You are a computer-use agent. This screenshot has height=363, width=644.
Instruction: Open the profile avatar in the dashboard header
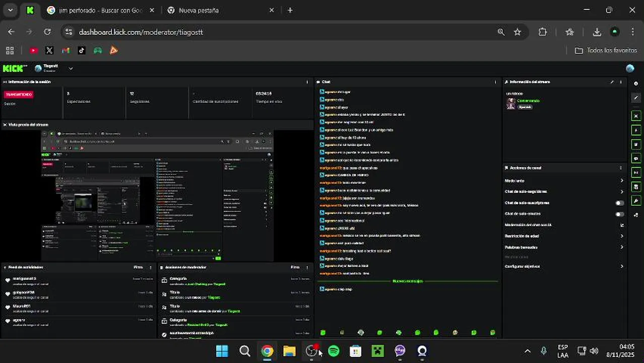pos(630,69)
